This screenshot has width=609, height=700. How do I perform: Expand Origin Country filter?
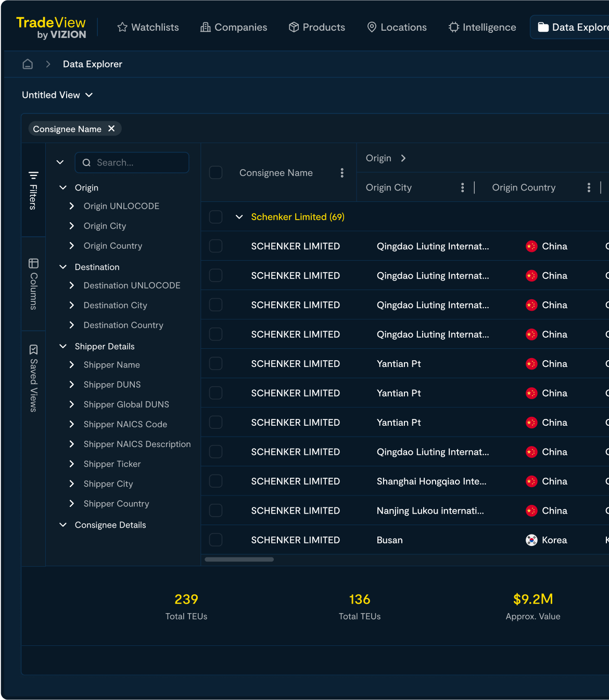[x=72, y=246]
